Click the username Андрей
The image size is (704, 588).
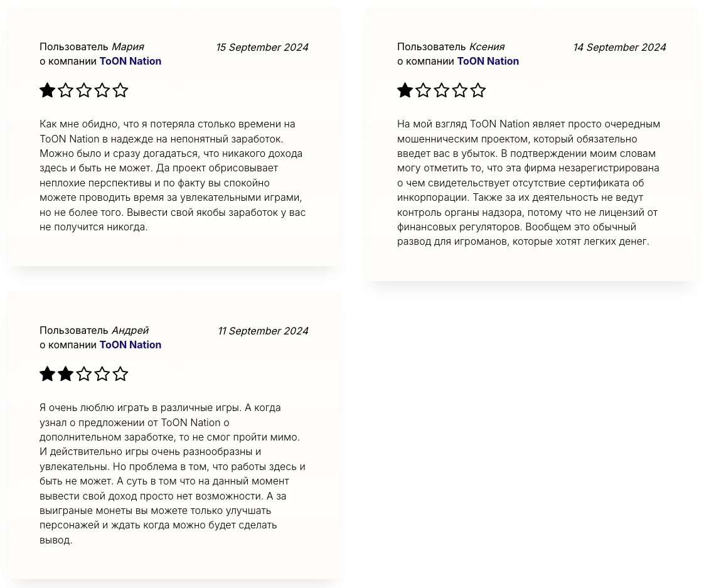[130, 330]
